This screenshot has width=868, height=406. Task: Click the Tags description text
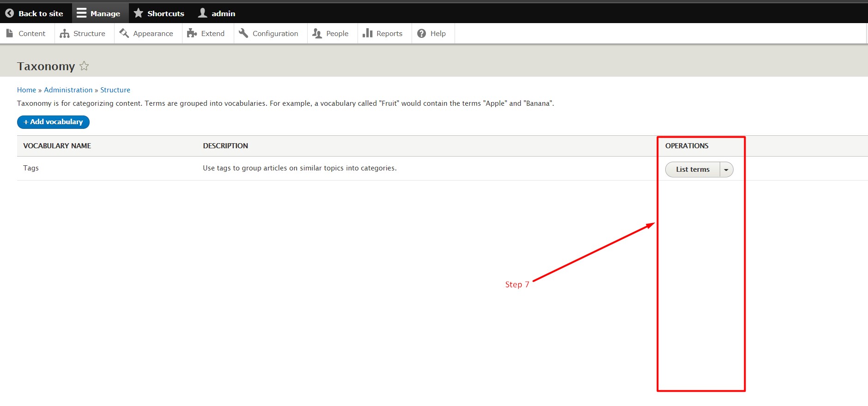point(299,168)
